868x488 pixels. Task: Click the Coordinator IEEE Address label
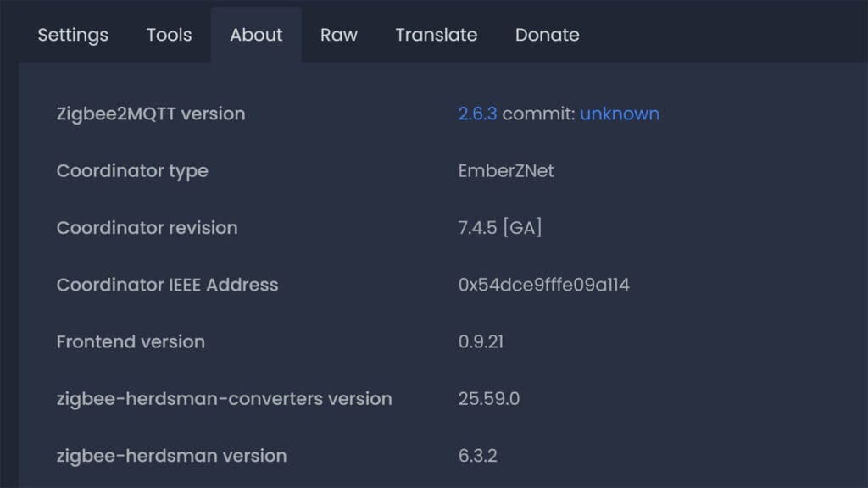point(167,285)
